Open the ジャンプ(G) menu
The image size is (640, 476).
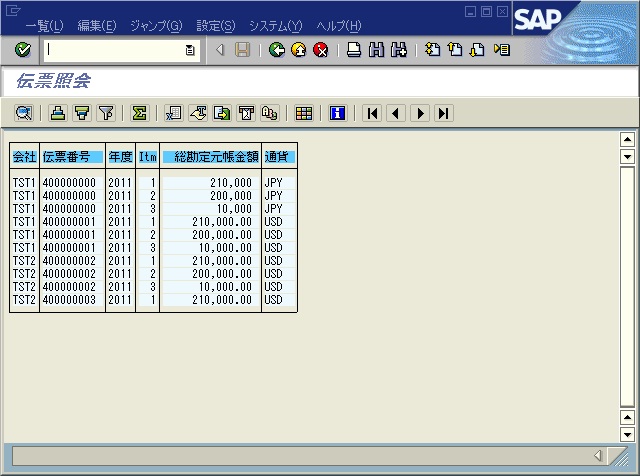156,25
